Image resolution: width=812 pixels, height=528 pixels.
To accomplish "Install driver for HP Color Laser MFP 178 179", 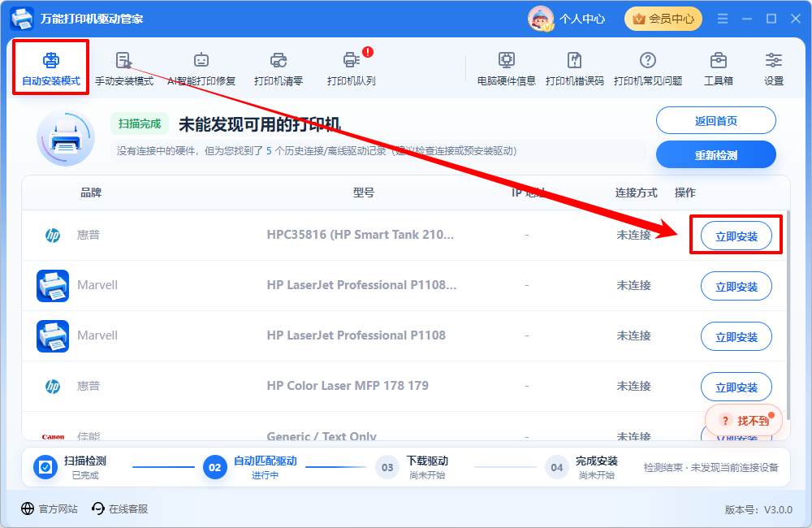I will (x=736, y=387).
